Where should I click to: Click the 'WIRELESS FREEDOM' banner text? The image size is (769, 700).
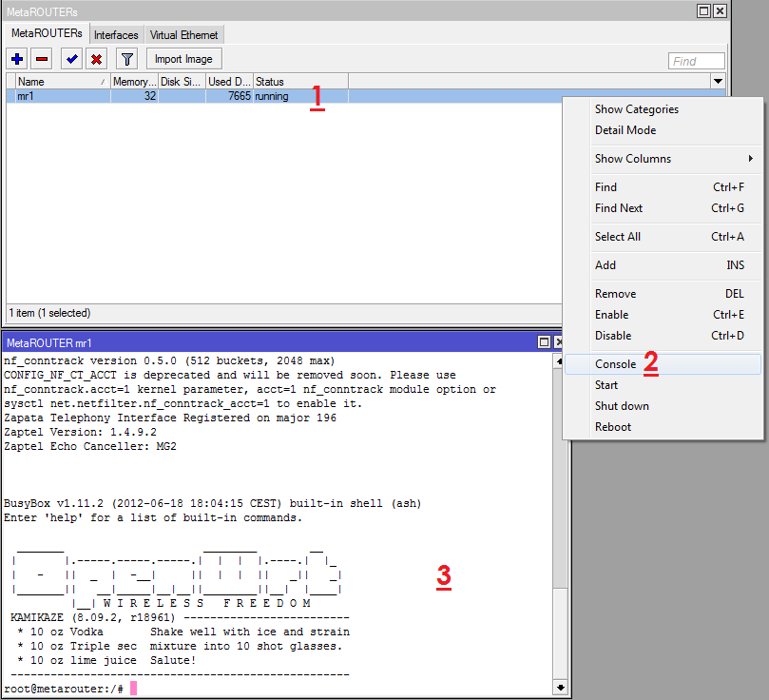coord(207,603)
